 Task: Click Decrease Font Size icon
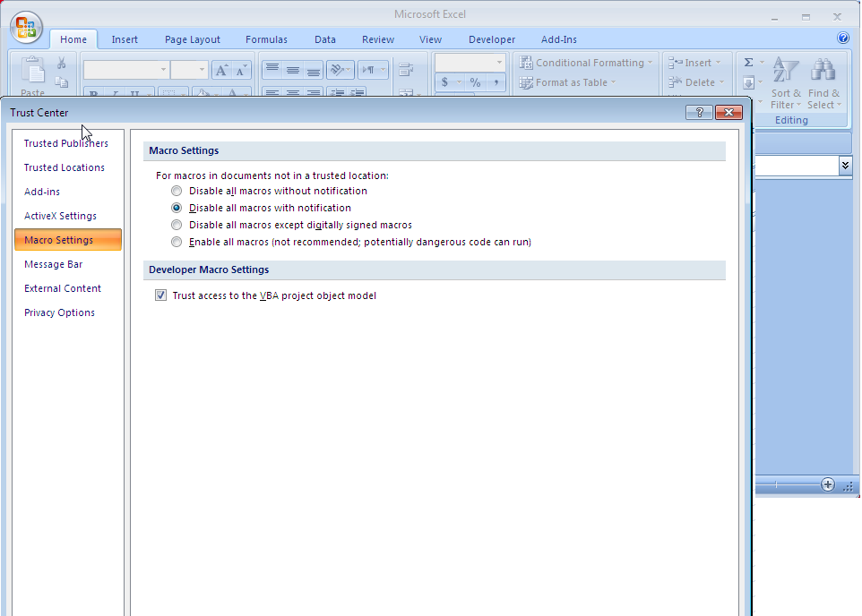(x=241, y=70)
